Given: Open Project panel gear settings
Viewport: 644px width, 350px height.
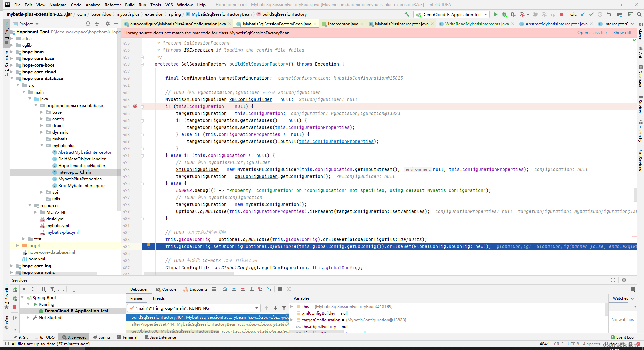Looking at the screenshot, I should pyautogui.click(x=107, y=24).
